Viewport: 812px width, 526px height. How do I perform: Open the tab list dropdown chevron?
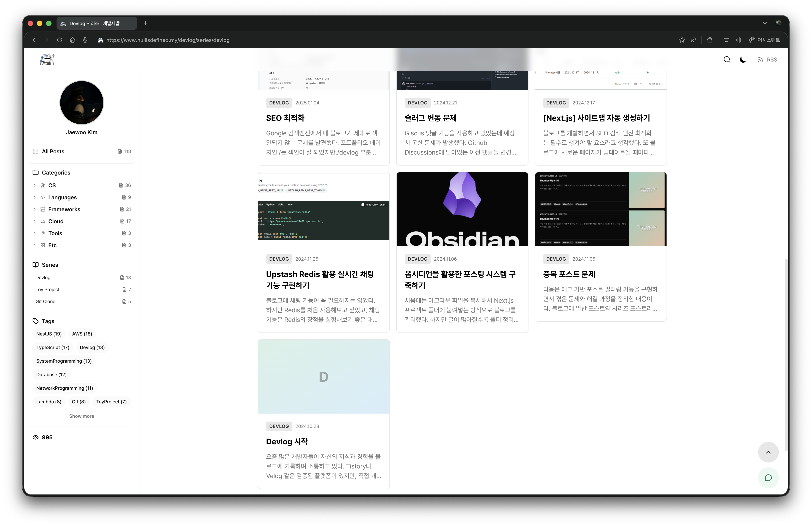pyautogui.click(x=765, y=23)
